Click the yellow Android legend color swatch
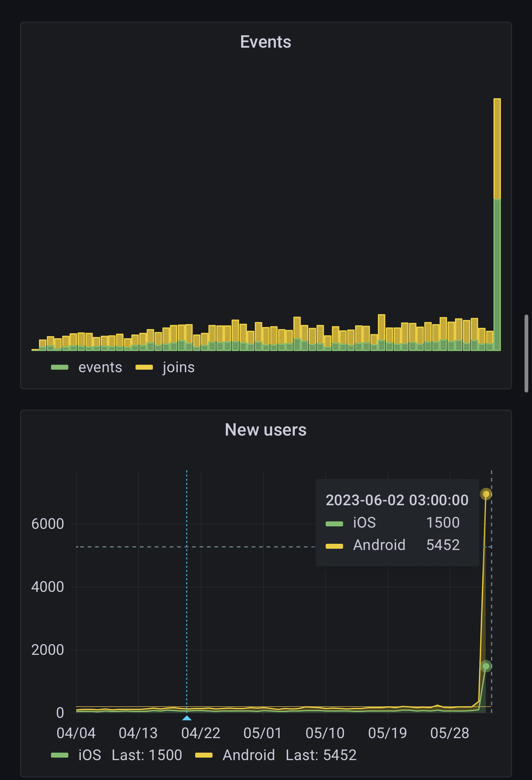 click(204, 755)
